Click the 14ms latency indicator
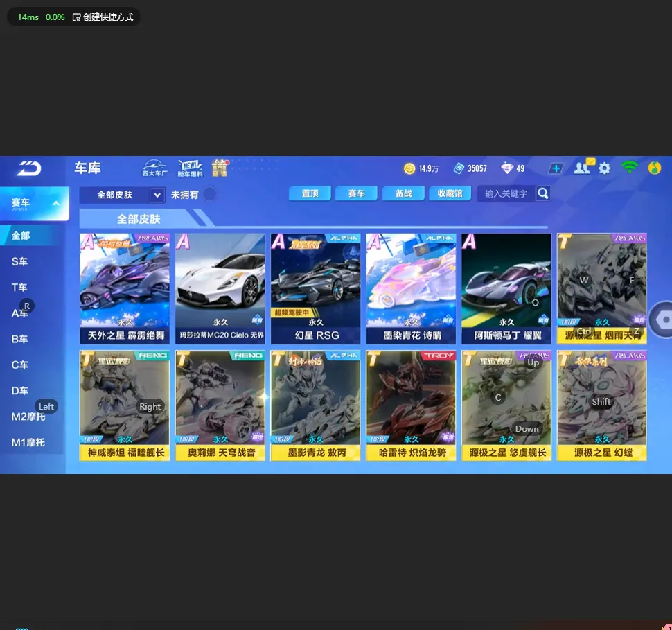 tap(28, 17)
